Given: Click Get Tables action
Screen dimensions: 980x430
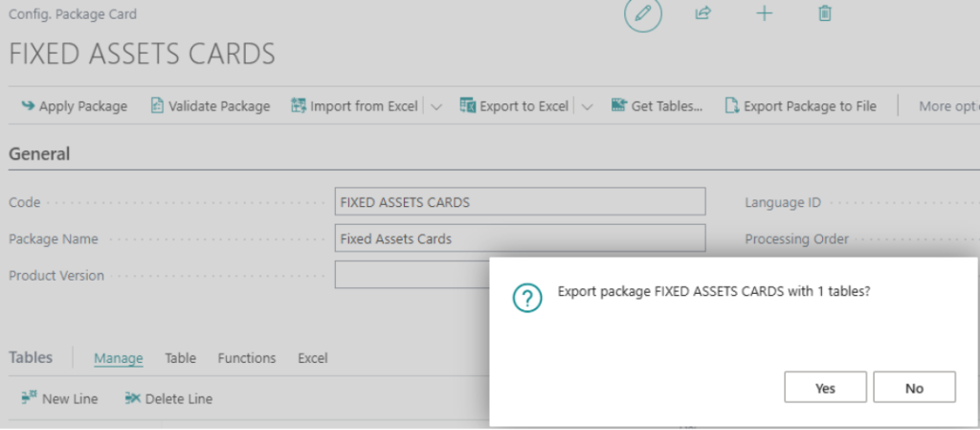Looking at the screenshot, I should pyautogui.click(x=657, y=106).
